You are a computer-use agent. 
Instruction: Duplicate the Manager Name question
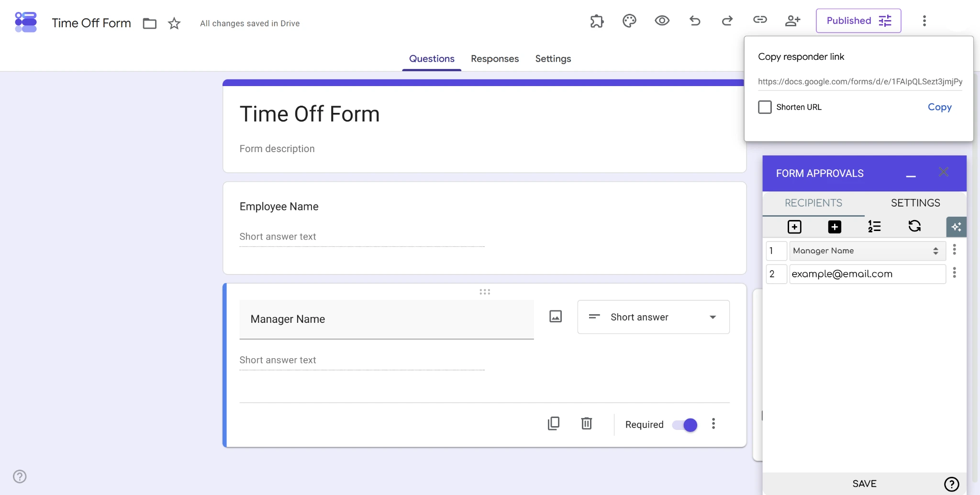tap(554, 423)
